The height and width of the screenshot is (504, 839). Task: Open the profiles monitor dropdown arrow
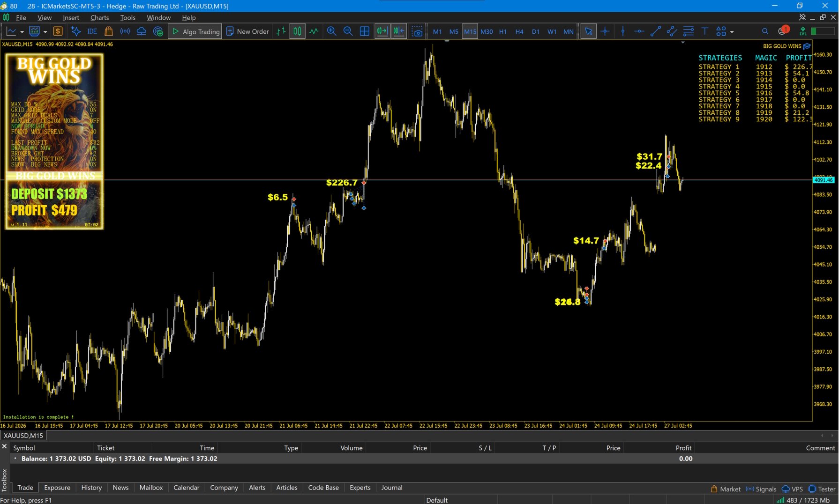[45, 32]
